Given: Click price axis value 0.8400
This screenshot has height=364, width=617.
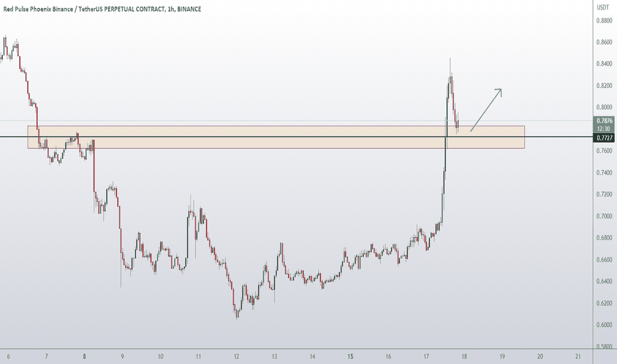Looking at the screenshot, I should (x=604, y=64).
